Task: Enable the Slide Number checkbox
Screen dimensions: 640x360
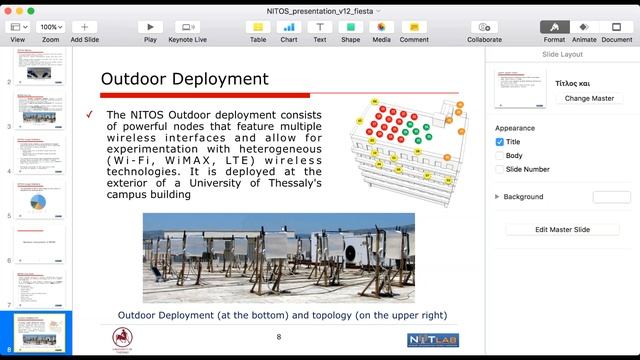Action: click(500, 169)
